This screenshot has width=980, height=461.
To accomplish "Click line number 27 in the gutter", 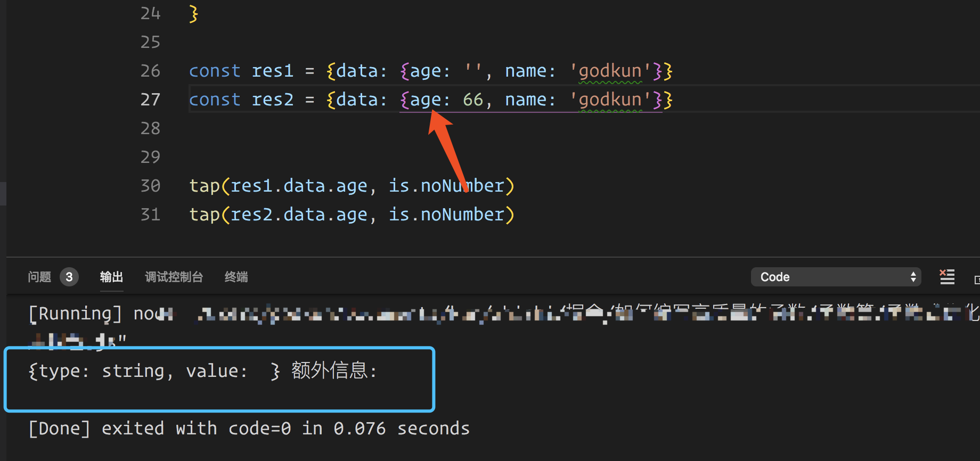I will click(150, 100).
